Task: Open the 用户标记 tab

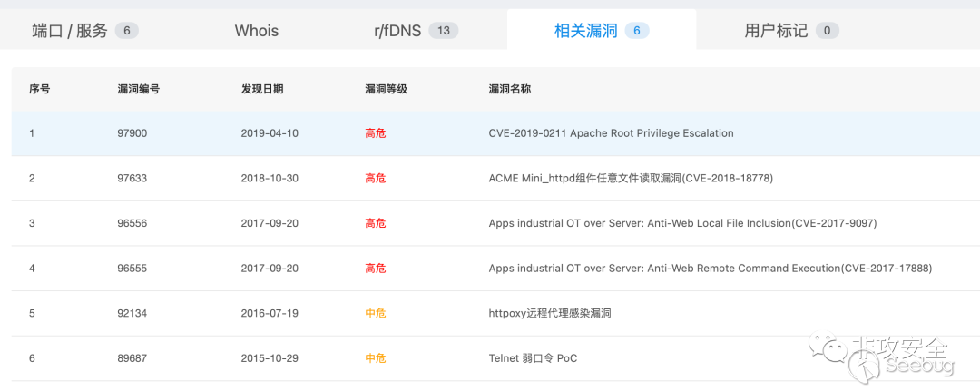Action: [x=791, y=30]
